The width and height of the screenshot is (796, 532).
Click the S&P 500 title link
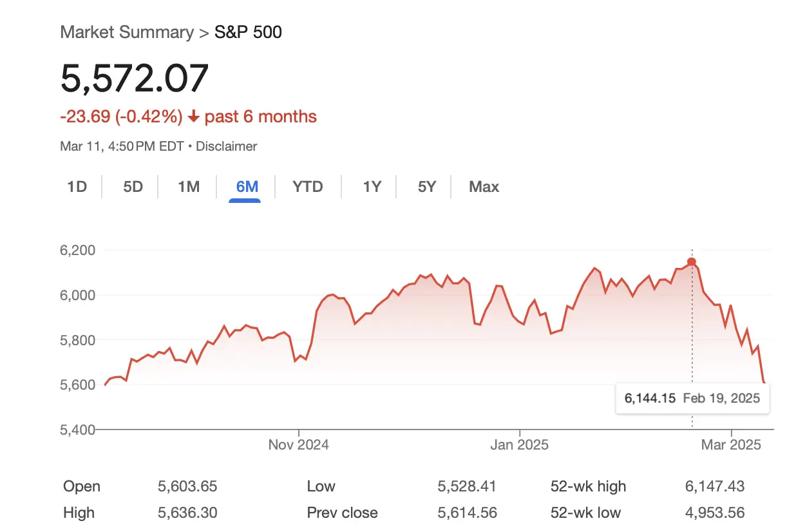pyautogui.click(x=248, y=32)
